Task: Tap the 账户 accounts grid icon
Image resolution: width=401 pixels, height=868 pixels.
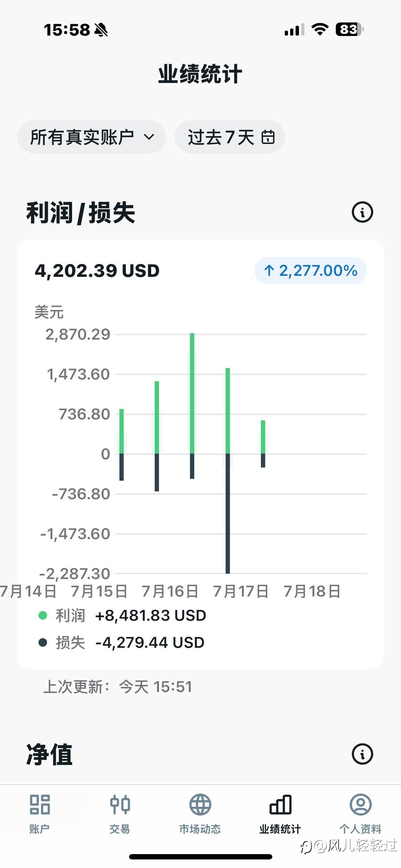Action: click(x=40, y=804)
